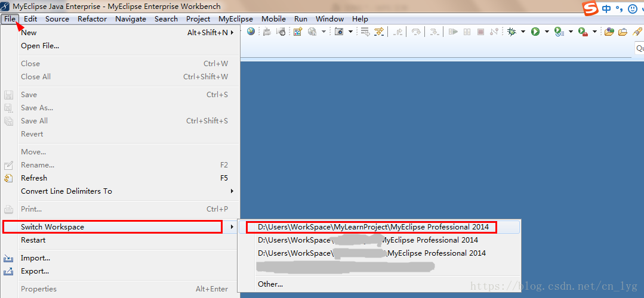
Task: Expand the Switch Workspace submenu arrow
Action: click(x=232, y=226)
